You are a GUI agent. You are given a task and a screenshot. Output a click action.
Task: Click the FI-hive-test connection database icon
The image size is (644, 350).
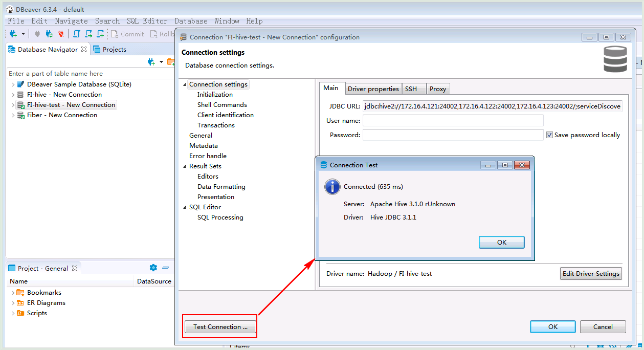20,105
